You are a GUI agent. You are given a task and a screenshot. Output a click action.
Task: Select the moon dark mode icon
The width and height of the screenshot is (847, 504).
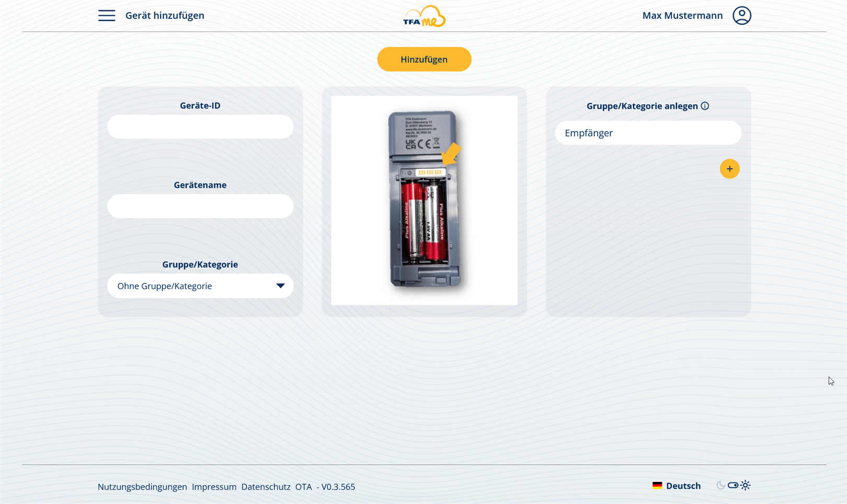coord(720,486)
